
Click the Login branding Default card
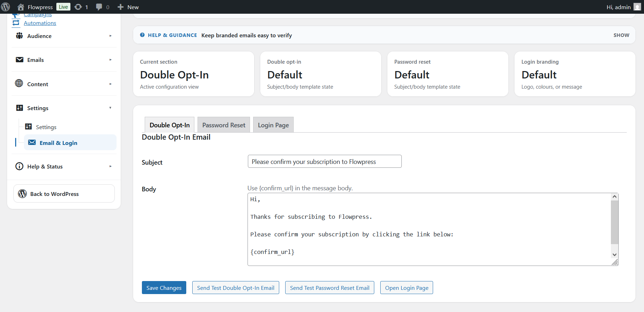(575, 74)
